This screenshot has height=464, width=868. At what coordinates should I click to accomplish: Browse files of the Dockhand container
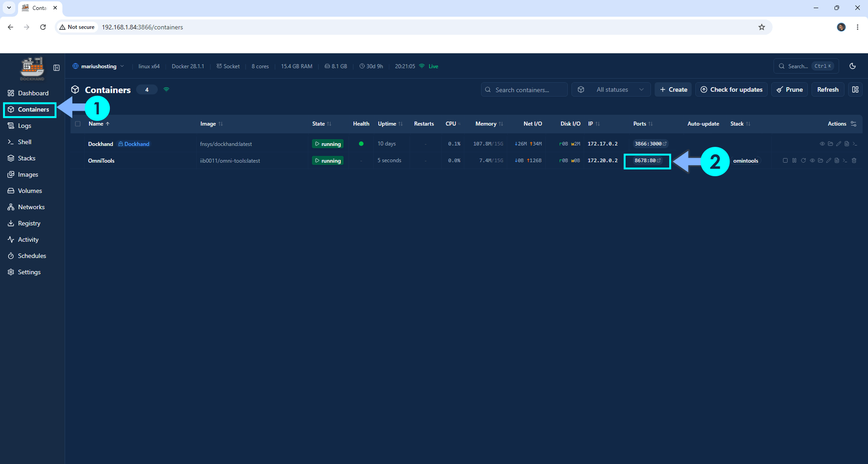tap(830, 144)
